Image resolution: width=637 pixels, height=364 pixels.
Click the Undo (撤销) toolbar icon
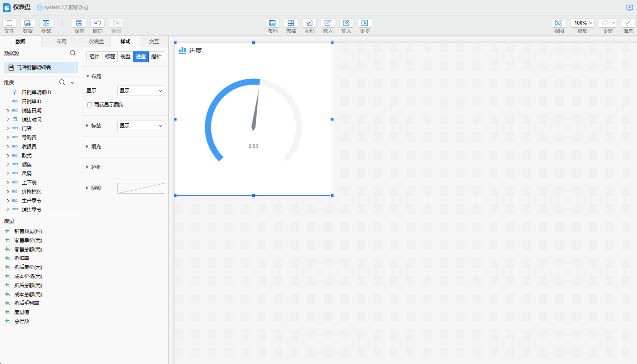tap(97, 23)
